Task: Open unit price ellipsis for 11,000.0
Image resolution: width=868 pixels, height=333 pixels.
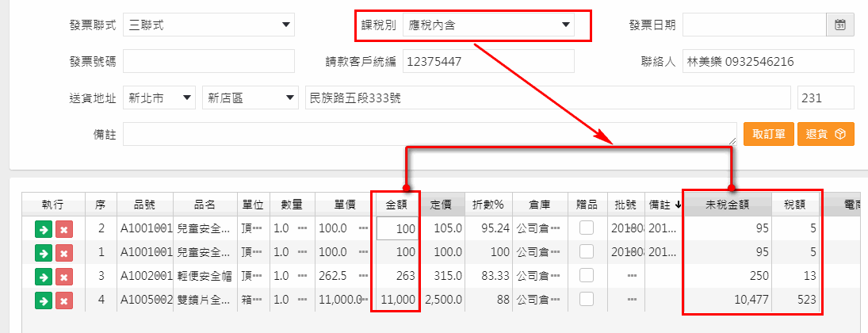Action: [365, 300]
